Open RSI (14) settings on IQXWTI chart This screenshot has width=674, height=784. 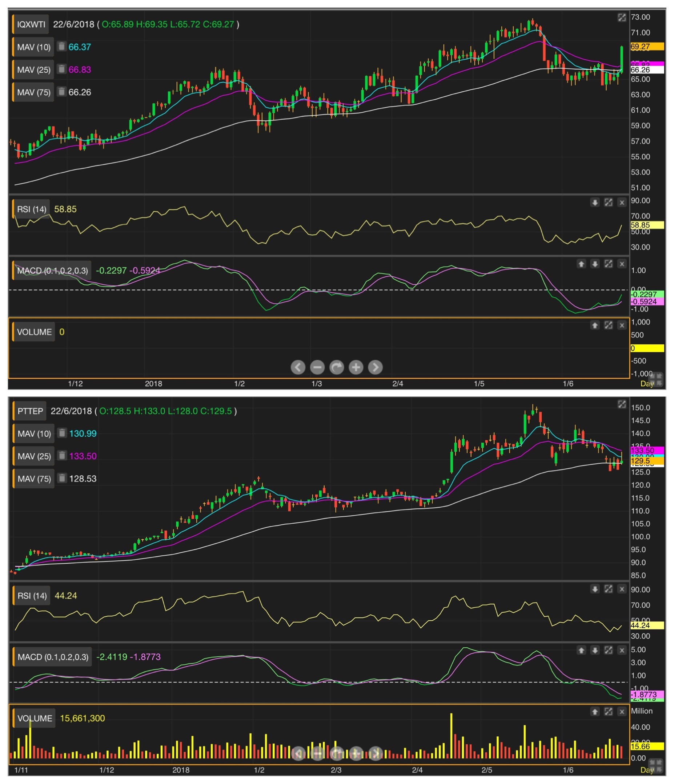pos(31,209)
